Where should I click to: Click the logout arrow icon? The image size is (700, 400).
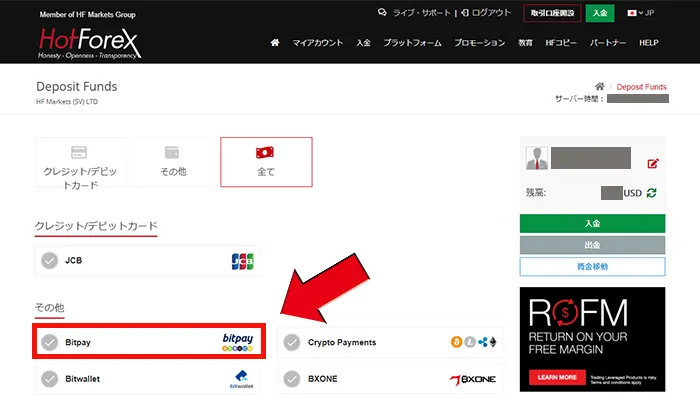click(465, 12)
